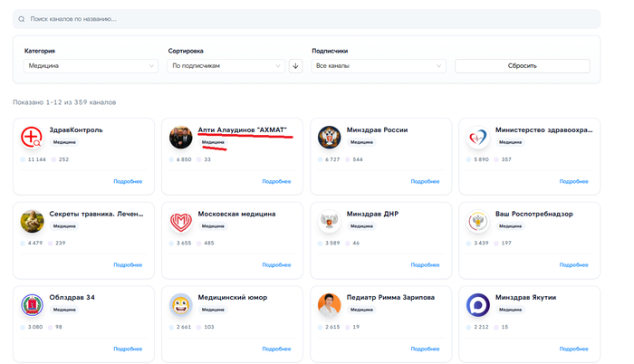Click Секреты травника. Лечен... title

[96, 214]
